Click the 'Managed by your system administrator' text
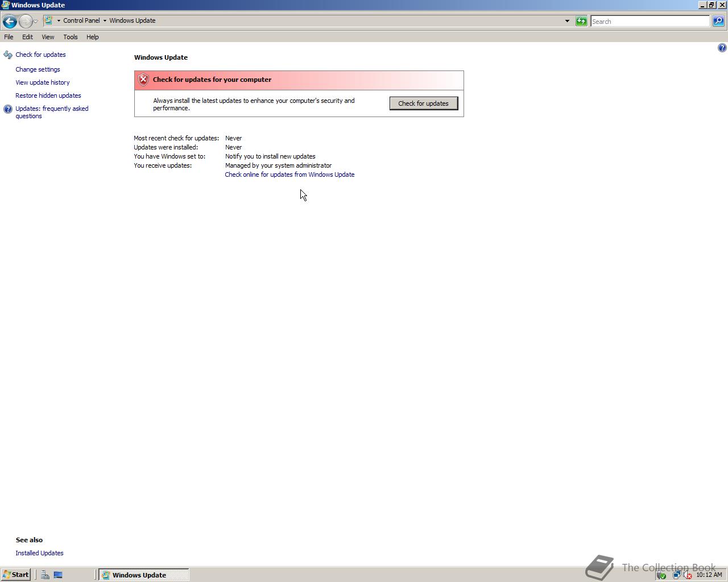The width and height of the screenshot is (728, 582). 278,165
